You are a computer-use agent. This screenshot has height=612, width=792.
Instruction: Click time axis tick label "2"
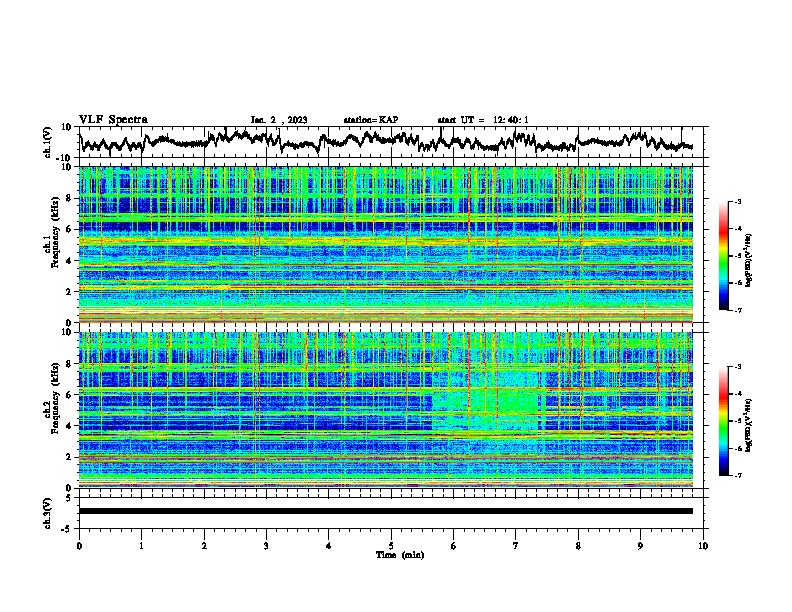(204, 546)
